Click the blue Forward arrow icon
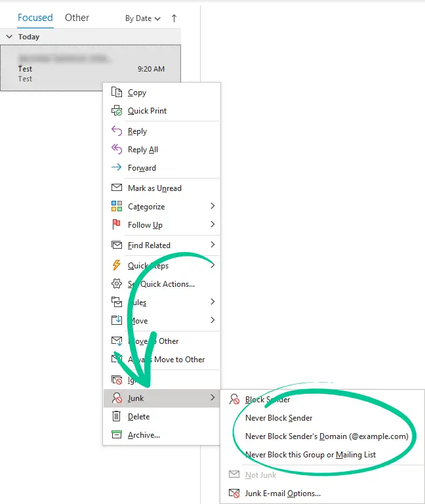 click(x=117, y=168)
